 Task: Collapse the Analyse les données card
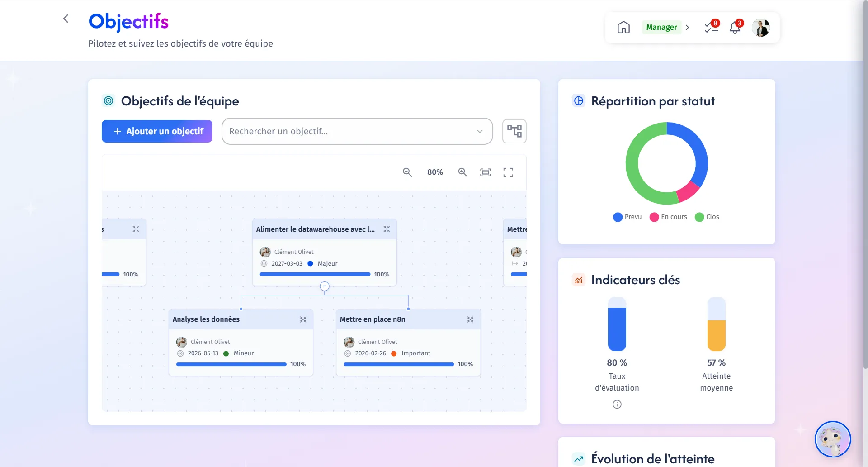tap(303, 319)
